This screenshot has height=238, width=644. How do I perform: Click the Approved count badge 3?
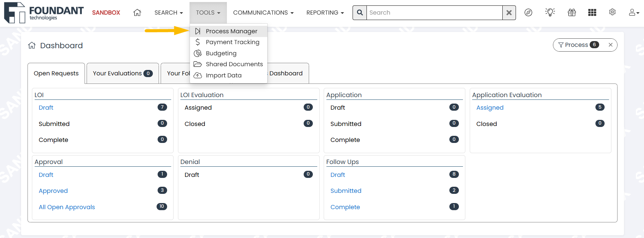(162, 190)
